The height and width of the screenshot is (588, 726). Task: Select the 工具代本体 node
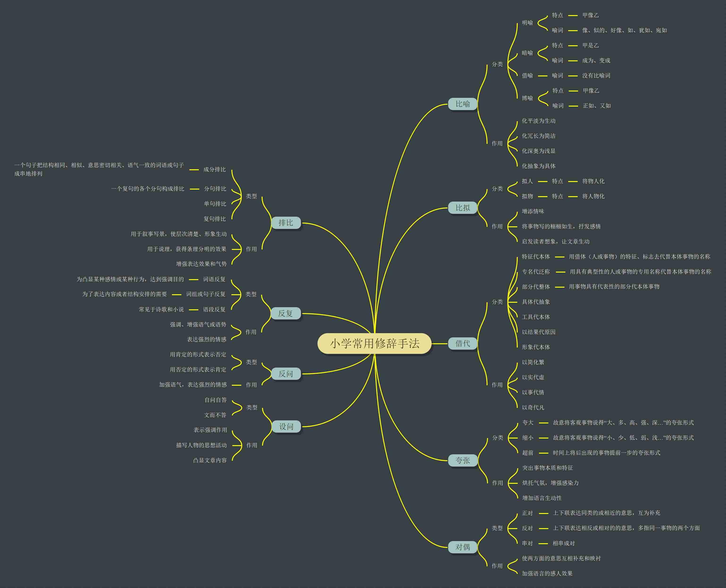(x=536, y=317)
